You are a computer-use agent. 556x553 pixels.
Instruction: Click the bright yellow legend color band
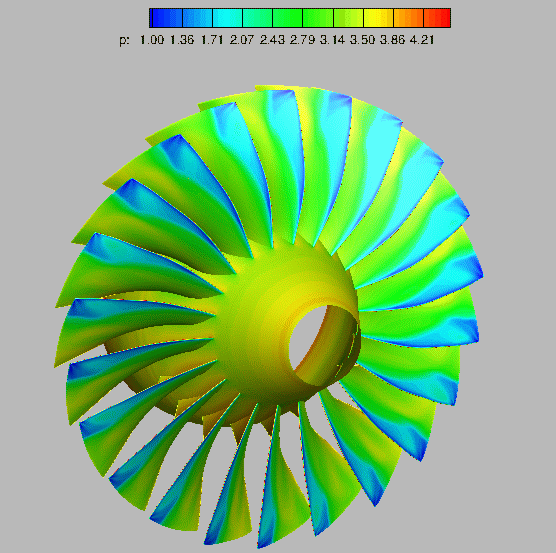pos(378,18)
